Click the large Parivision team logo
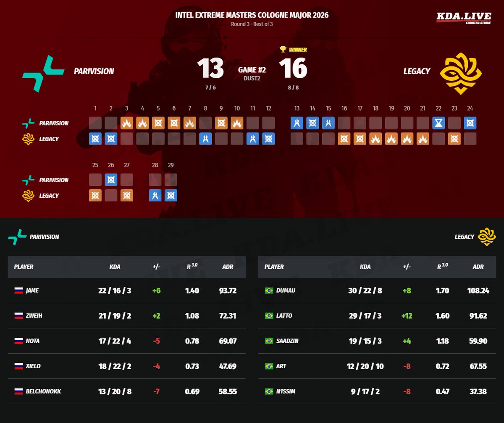This screenshot has width=504, height=423. click(x=43, y=74)
